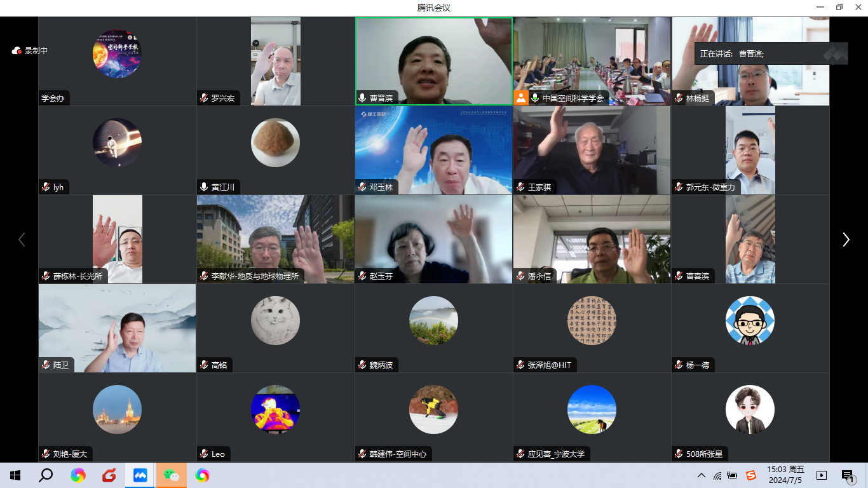Click muted mic icon next to 罗兴宏
The image size is (868, 488).
pyautogui.click(x=204, y=98)
